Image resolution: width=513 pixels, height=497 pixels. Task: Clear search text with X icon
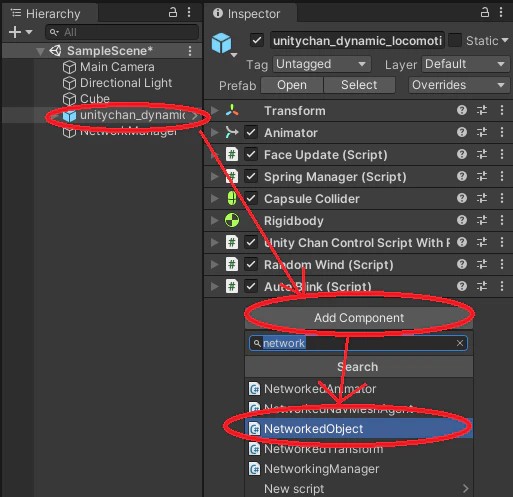[460, 343]
